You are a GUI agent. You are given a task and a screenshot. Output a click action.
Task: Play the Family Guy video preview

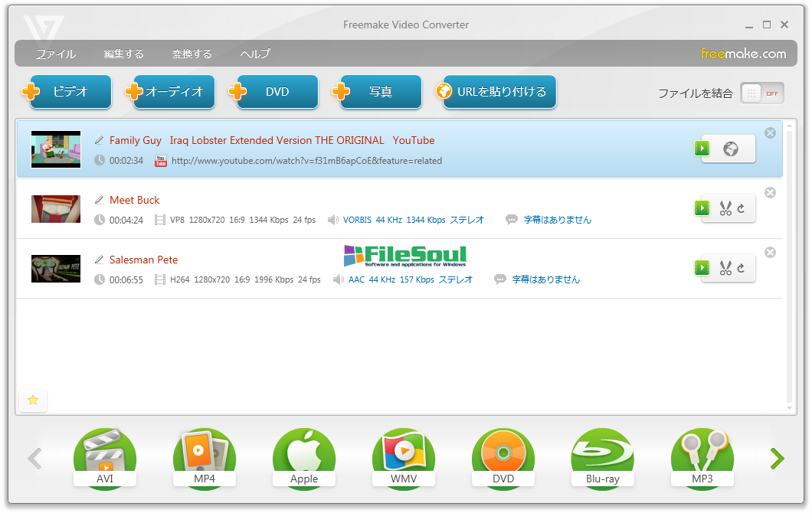pyautogui.click(x=702, y=149)
